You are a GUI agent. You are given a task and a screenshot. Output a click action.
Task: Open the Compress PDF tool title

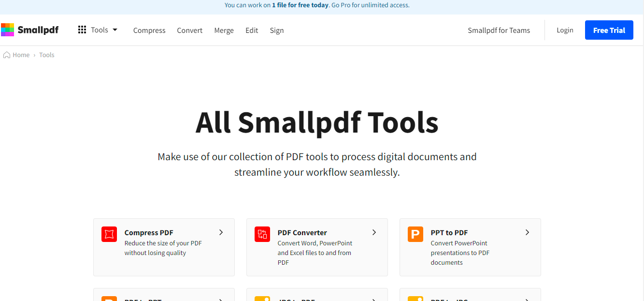[x=149, y=233]
